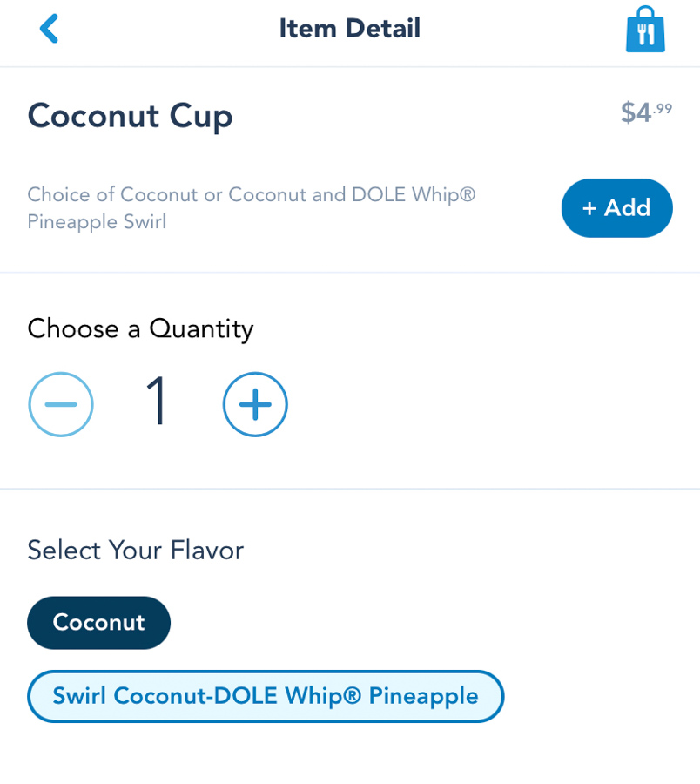Viewport: 700px width, 784px height.
Task: Click the $4 dollar price amount
Action: coord(636,113)
